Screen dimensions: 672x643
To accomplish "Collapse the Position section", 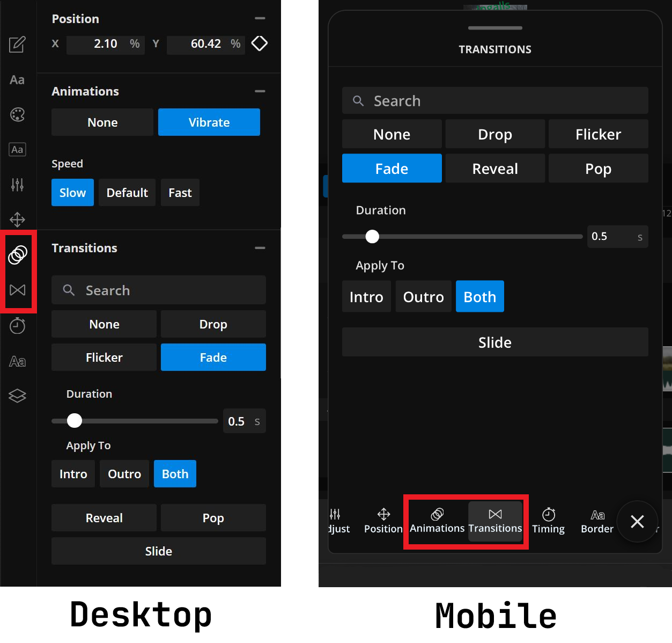I will (260, 19).
